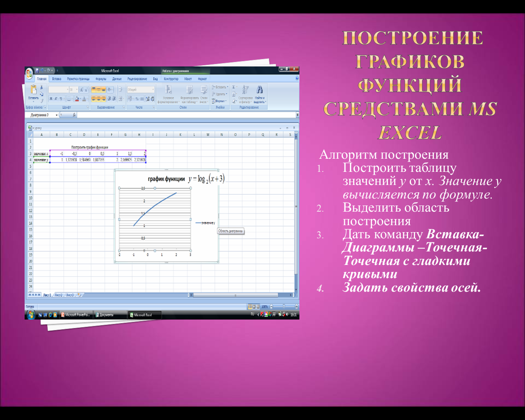The image size is (525, 420).
Task: Open Conditional Formatting (Условное форматирование)
Action: click(169, 94)
